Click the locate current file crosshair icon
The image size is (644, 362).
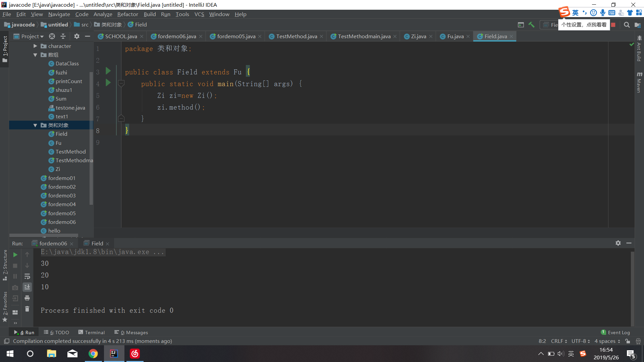click(52, 36)
